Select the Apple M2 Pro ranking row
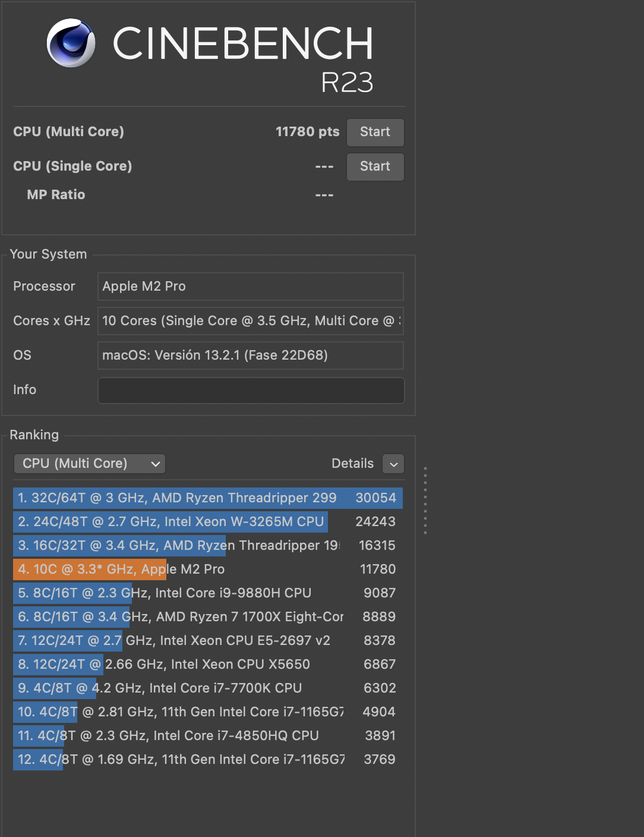This screenshot has height=837, width=644. pyautogui.click(x=208, y=569)
